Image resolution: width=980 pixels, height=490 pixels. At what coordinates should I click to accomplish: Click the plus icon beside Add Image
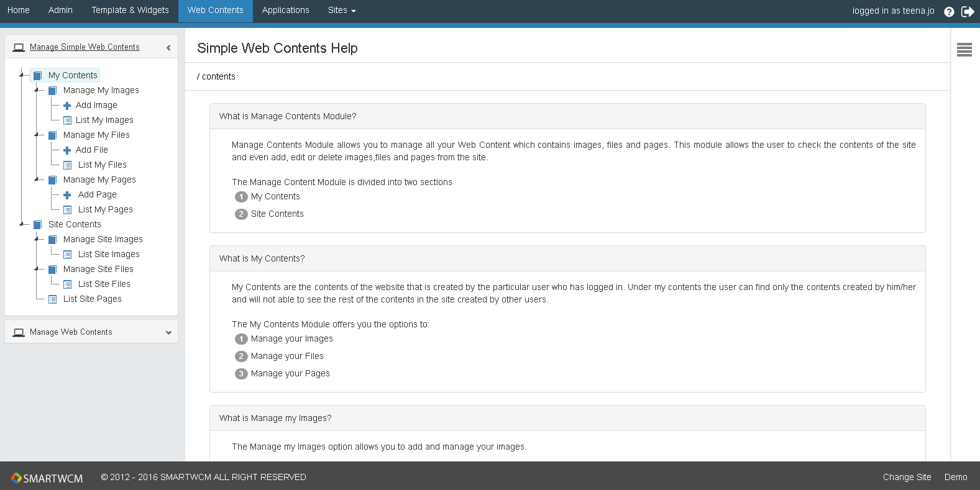pyautogui.click(x=67, y=106)
